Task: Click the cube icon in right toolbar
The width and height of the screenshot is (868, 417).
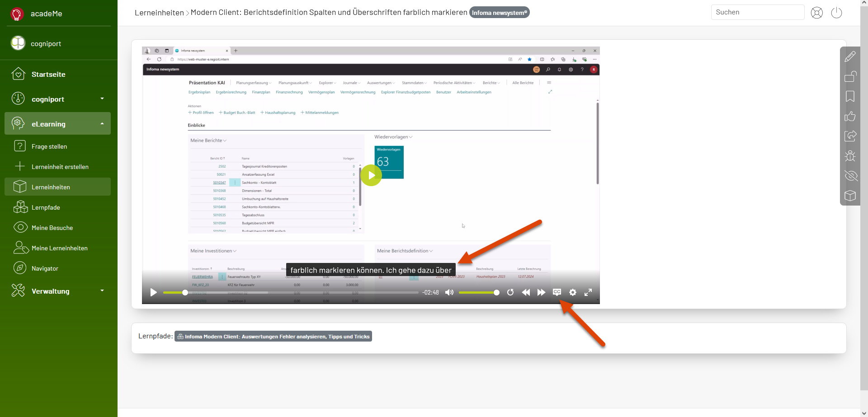Action: 850,196
